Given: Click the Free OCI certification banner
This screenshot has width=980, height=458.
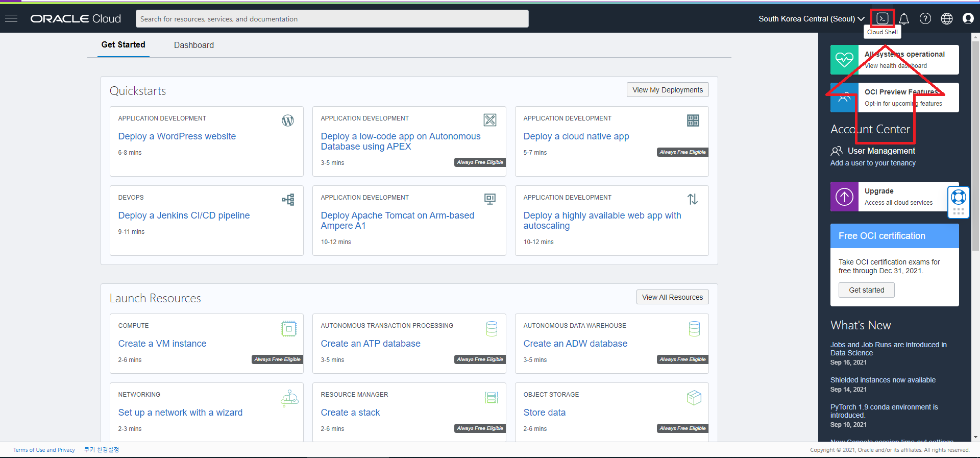Looking at the screenshot, I should 895,236.
